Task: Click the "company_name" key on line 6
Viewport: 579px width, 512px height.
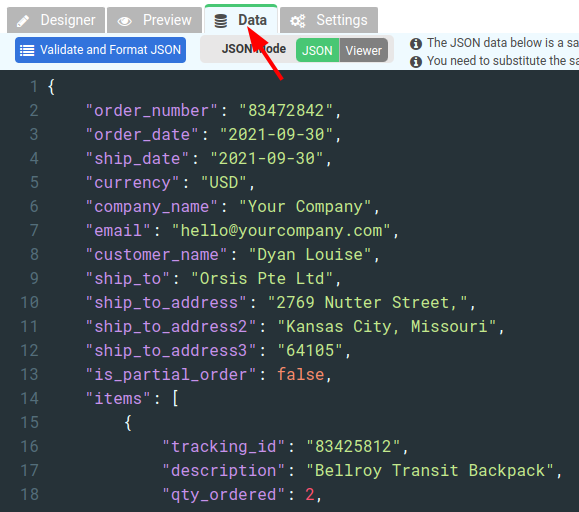Action: [x=152, y=206]
